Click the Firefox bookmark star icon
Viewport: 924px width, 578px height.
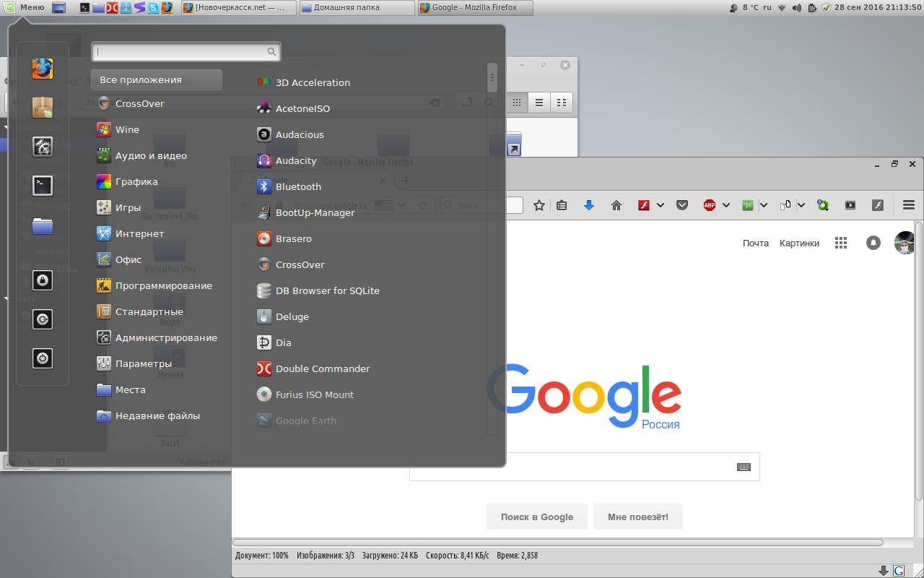coord(539,205)
